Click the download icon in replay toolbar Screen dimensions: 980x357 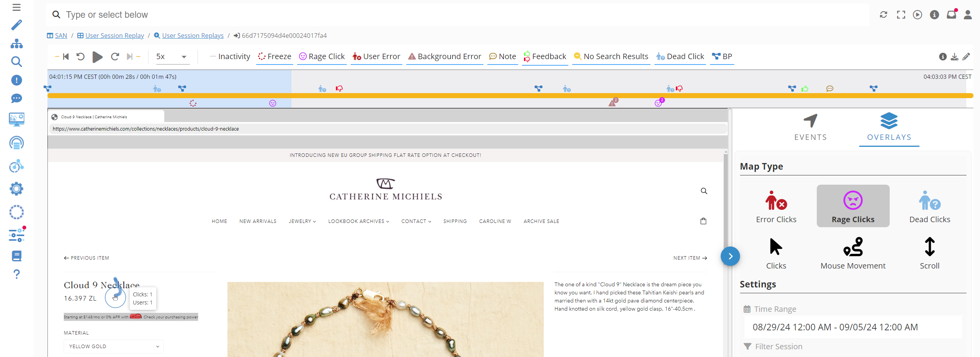pos(954,57)
